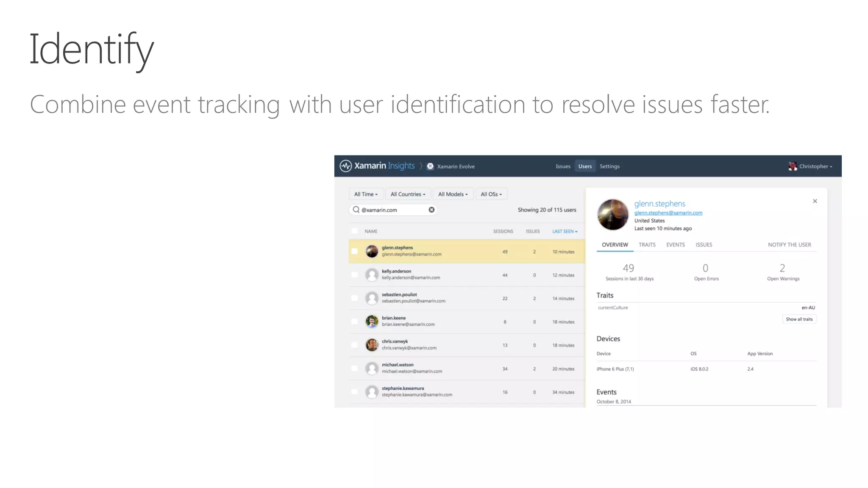Switch to the Events tab
This screenshot has height=488, width=868.
point(676,245)
